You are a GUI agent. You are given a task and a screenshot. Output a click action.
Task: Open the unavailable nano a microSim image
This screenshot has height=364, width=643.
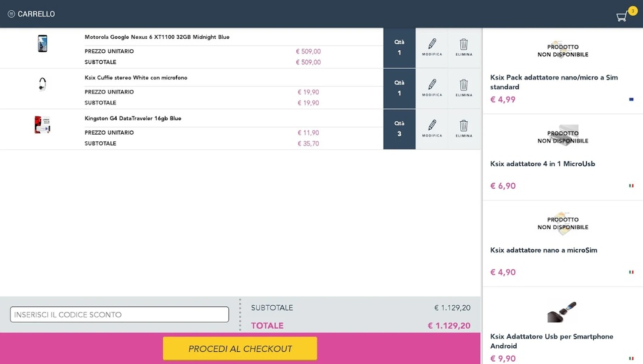[563, 223]
